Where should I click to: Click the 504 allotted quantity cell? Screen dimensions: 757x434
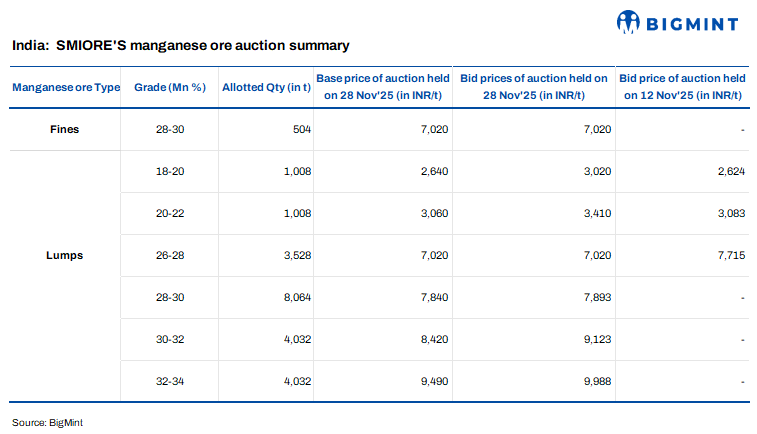coord(302,129)
